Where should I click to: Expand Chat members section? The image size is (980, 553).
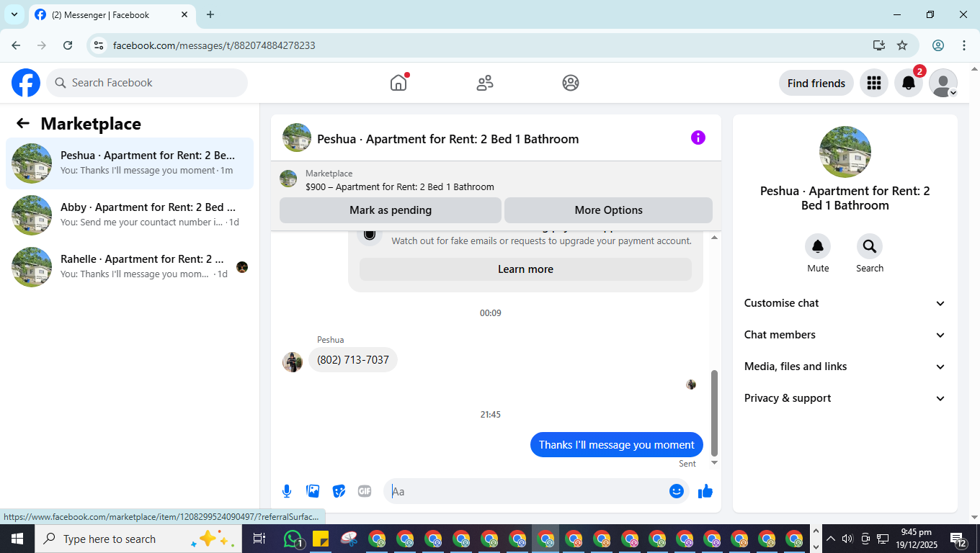845,335
